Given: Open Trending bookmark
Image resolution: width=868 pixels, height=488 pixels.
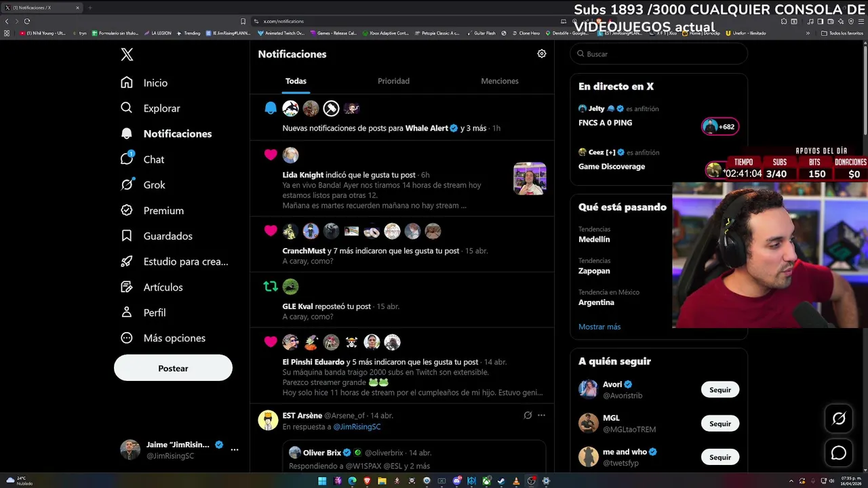Looking at the screenshot, I should pyautogui.click(x=189, y=33).
